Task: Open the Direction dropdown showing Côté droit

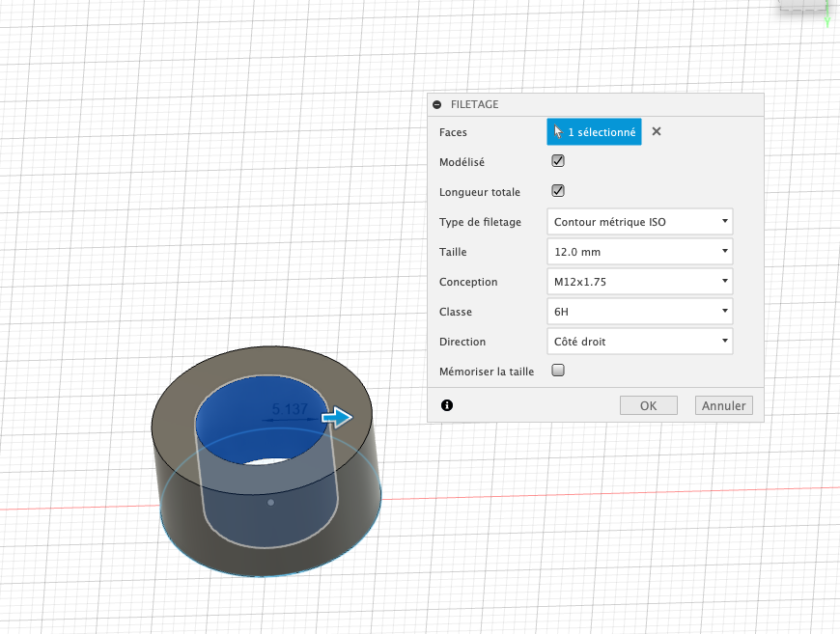Action: click(x=639, y=342)
